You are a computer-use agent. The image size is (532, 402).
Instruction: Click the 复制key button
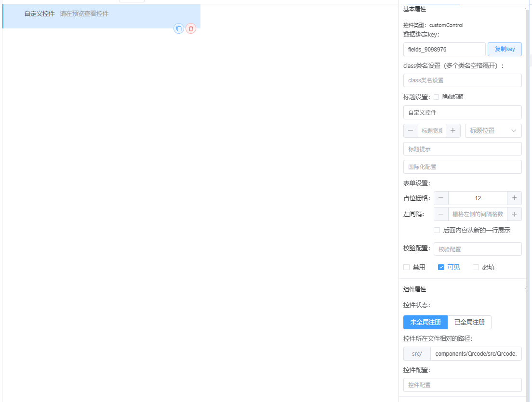click(x=505, y=50)
